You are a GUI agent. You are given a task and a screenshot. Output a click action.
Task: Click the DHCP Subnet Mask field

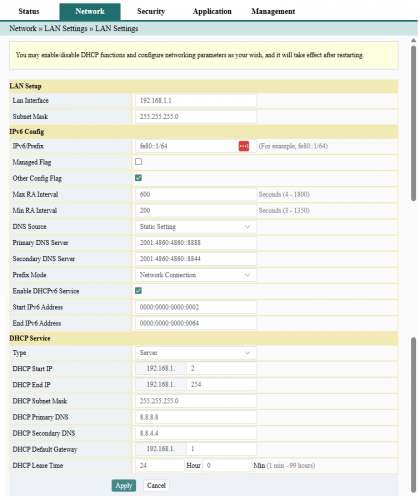[196, 401]
